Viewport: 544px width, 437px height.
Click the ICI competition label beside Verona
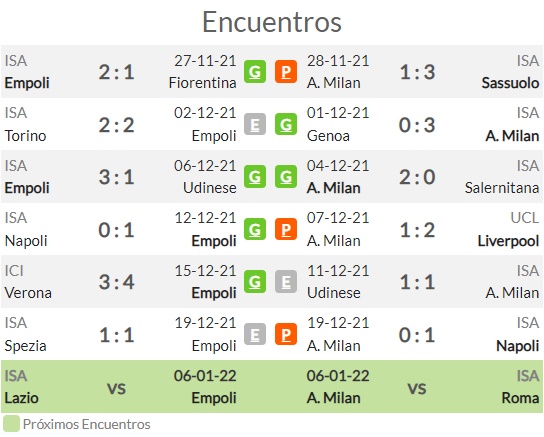pyautogui.click(x=14, y=271)
